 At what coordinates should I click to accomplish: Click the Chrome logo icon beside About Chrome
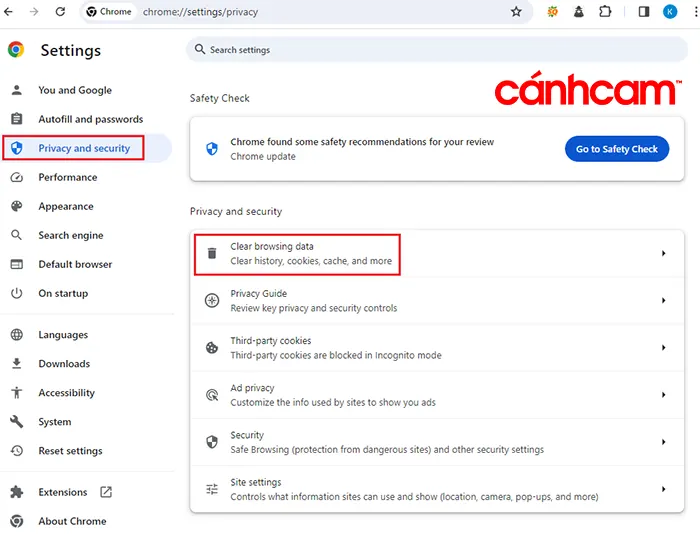[17, 521]
